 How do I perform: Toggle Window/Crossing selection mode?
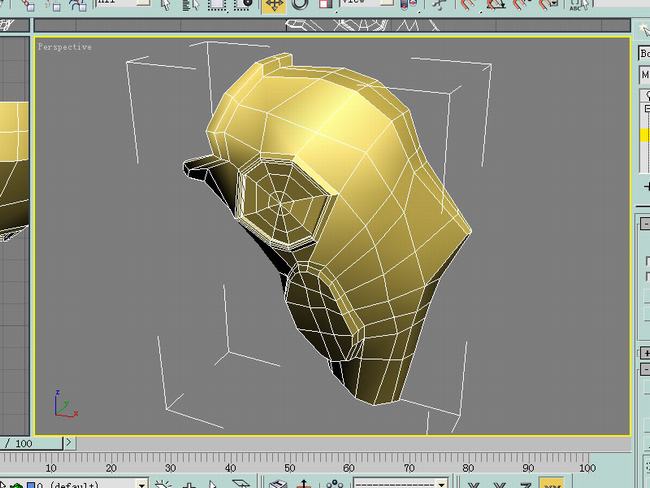[x=244, y=4]
